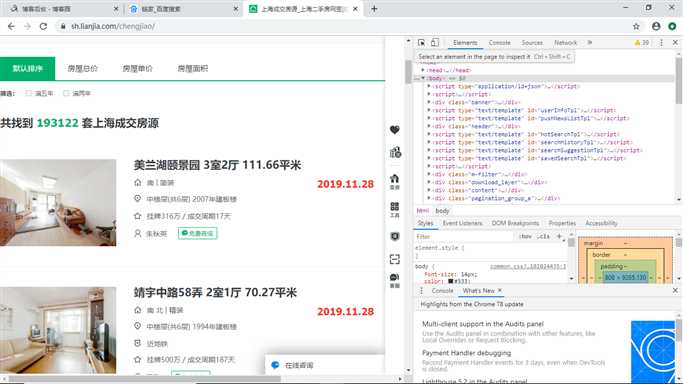Click the Styles Filter input field
The image size is (683, 384).
tap(464, 236)
